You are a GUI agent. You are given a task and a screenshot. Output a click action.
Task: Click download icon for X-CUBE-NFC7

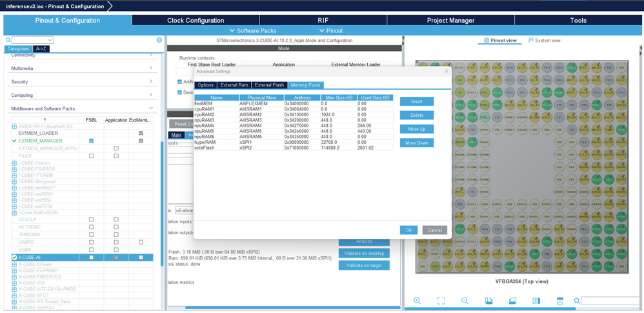pos(15,296)
